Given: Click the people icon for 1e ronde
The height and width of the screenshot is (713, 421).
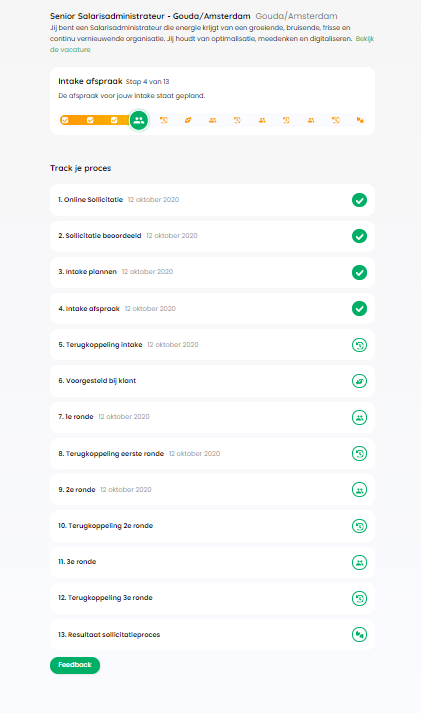Looking at the screenshot, I should point(359,417).
